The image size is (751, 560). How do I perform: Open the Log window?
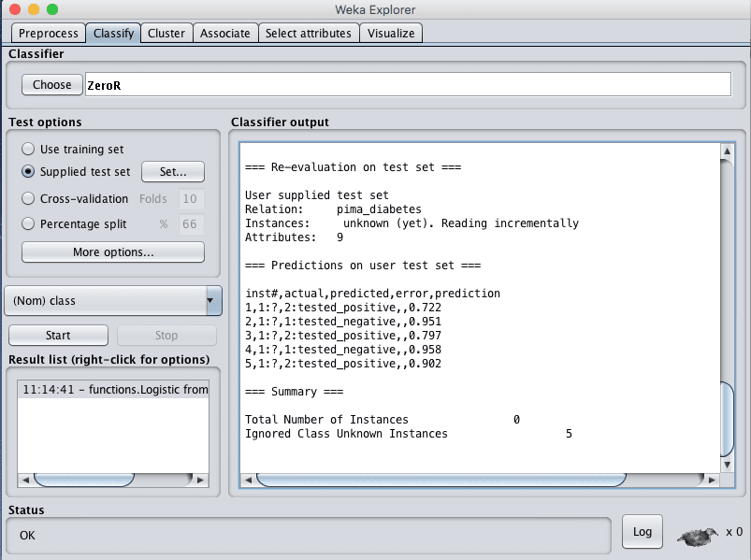pyautogui.click(x=643, y=532)
